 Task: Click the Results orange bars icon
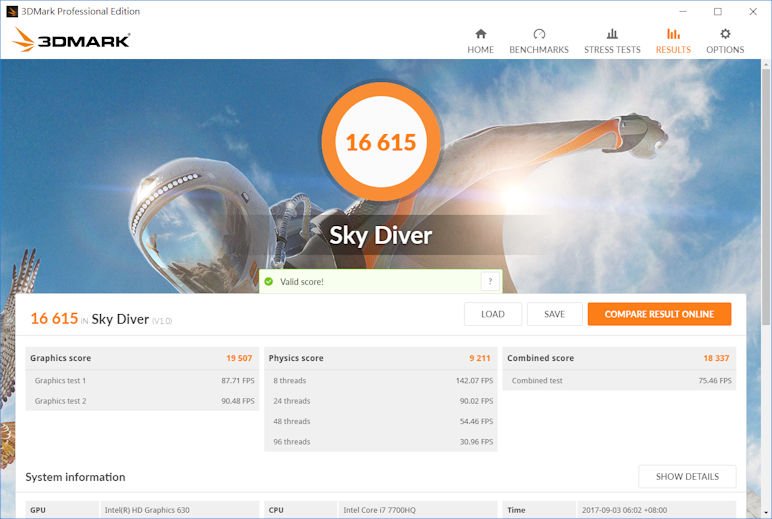[673, 33]
